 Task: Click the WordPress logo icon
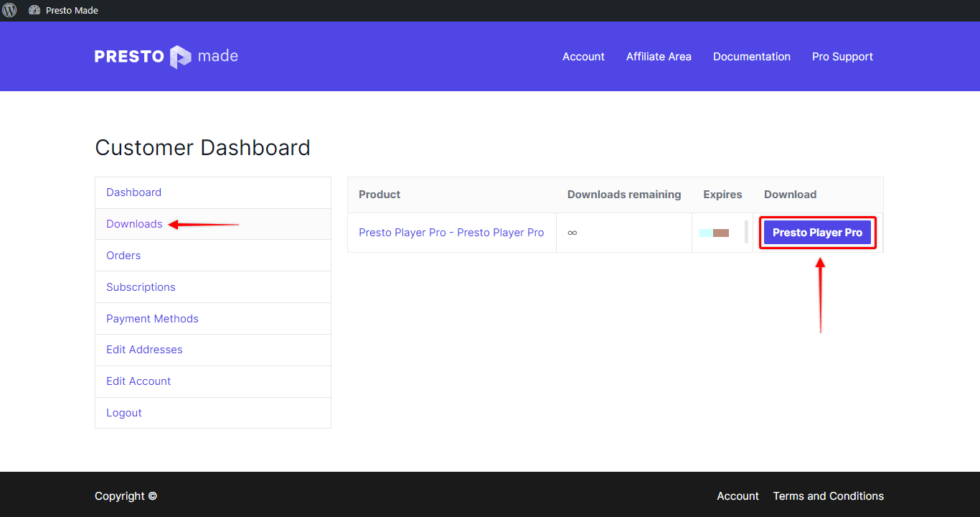pos(9,10)
